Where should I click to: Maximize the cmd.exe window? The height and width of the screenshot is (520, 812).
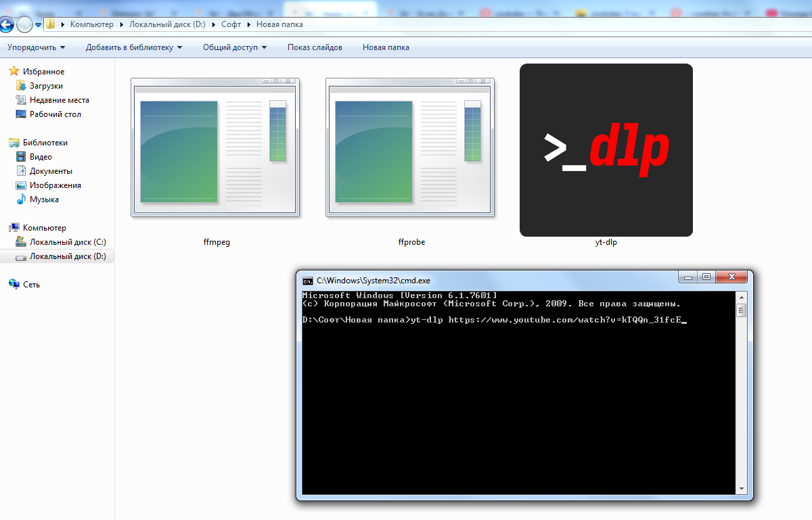(x=706, y=277)
